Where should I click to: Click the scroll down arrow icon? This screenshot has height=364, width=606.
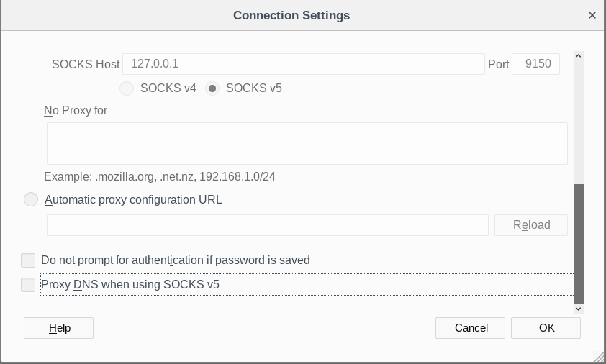click(x=578, y=308)
